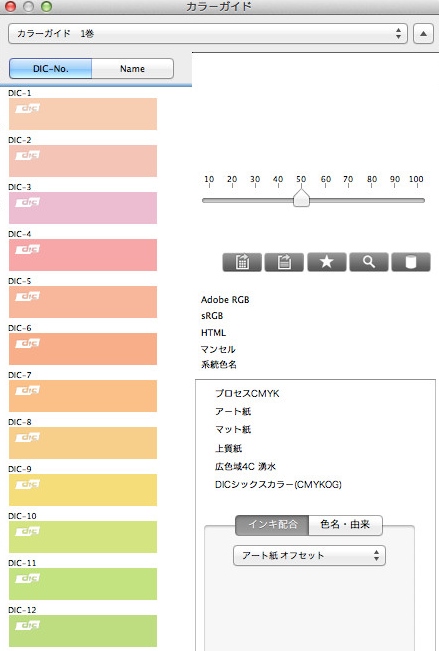
Task: Click the export with grid icon button
Action: click(242, 262)
